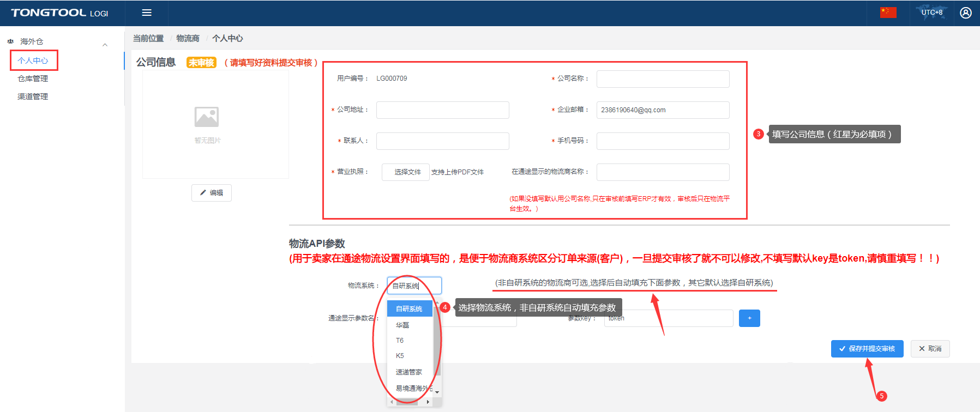Focus the 企业邮箱 input field

663,110
